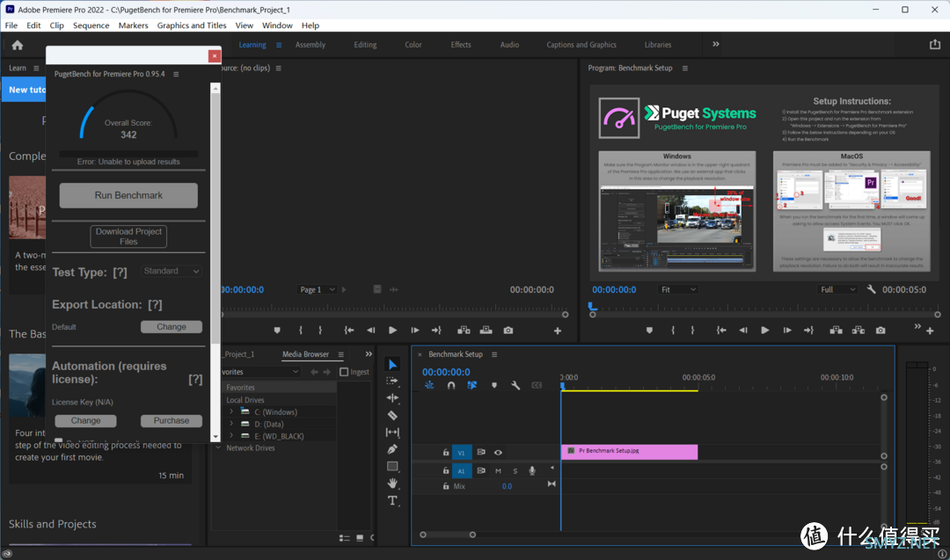Enable the Ingest checkbox
This screenshot has width=950, height=560.
[344, 372]
